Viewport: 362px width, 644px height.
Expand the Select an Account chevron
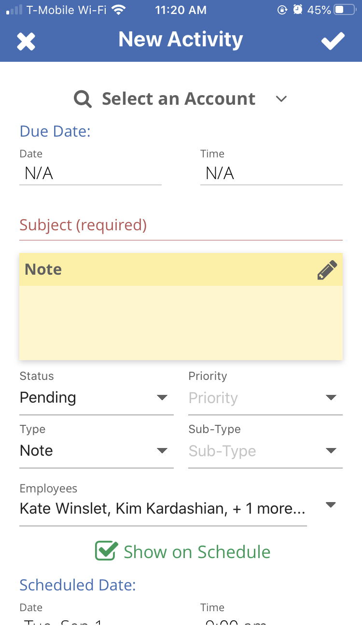tap(281, 99)
